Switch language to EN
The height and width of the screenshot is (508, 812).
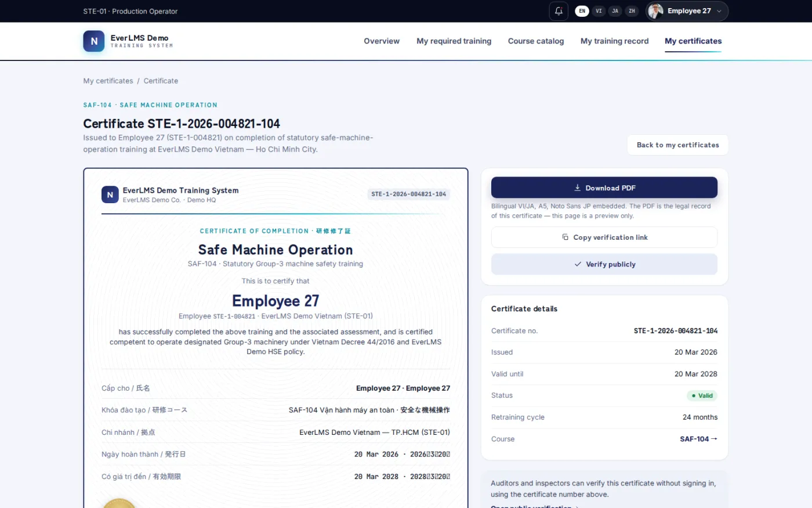[582, 11]
